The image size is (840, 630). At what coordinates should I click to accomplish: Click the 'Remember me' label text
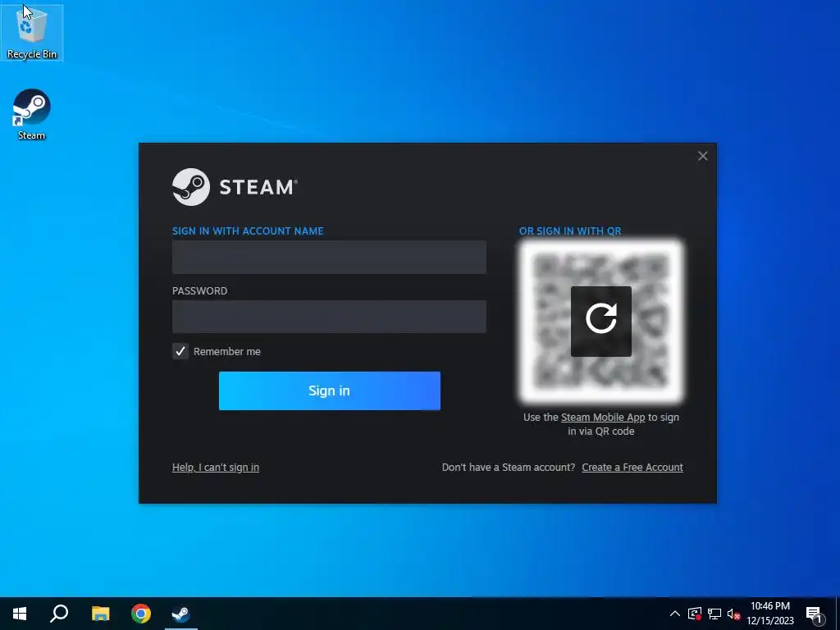click(226, 351)
